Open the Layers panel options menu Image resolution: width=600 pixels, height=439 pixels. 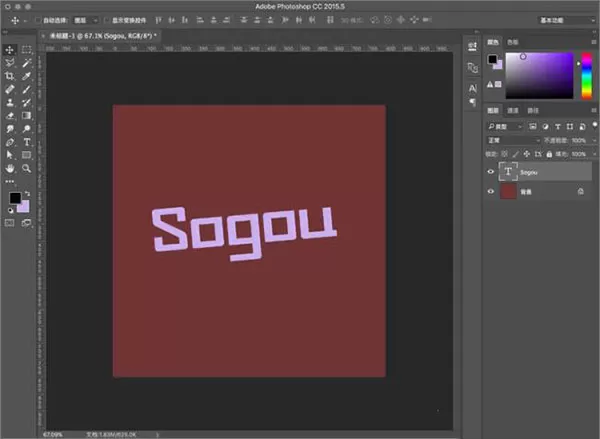pyautogui.click(x=594, y=111)
